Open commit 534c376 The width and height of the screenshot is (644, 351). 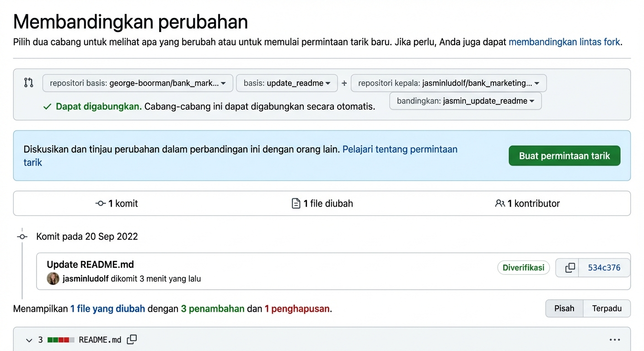coord(604,268)
